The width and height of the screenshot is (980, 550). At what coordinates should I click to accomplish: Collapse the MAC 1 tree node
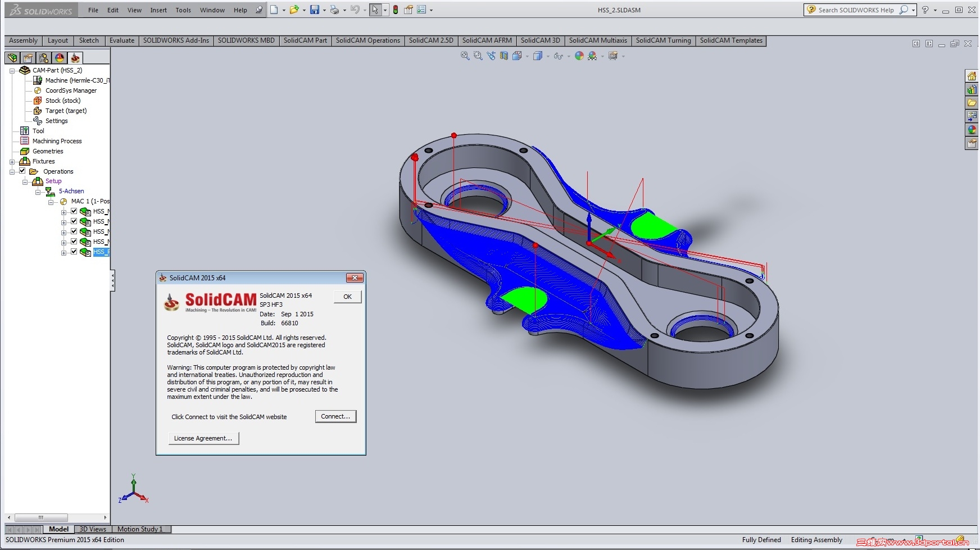(51, 202)
